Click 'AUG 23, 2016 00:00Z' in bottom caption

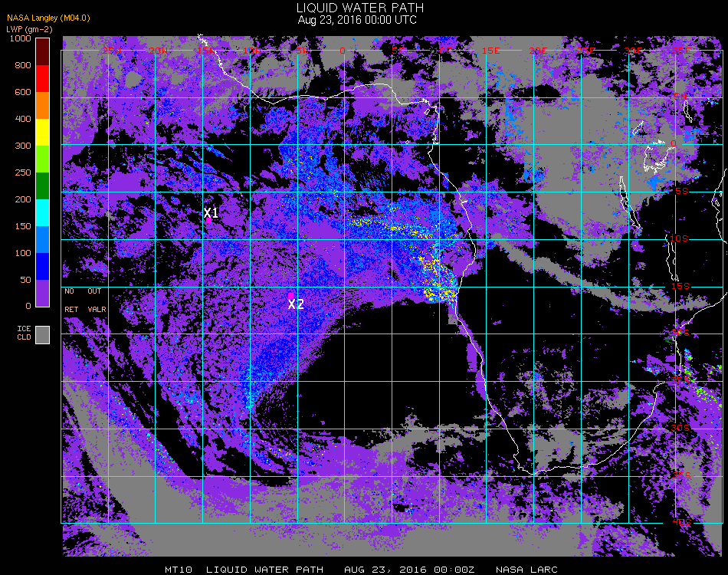pyautogui.click(x=410, y=570)
